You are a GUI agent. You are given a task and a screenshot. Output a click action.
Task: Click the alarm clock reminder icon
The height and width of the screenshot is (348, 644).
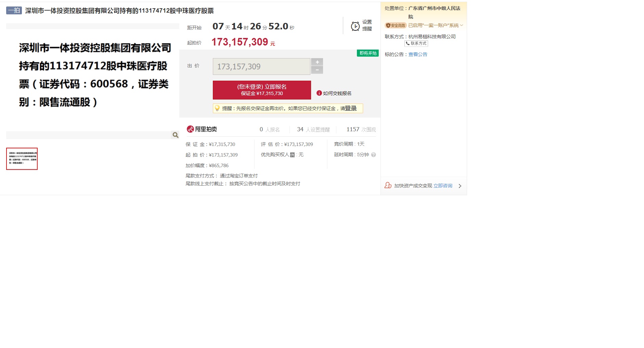[x=355, y=26]
